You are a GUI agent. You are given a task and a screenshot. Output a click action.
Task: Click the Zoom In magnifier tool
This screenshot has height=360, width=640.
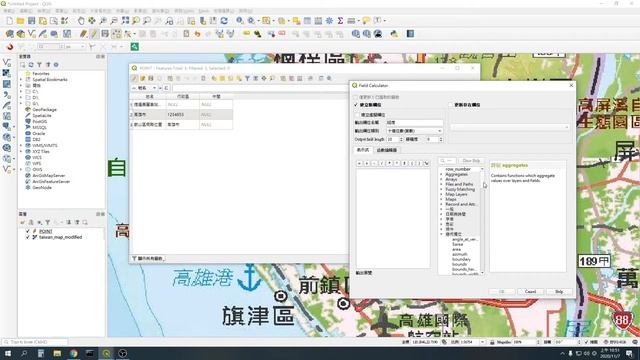click(x=103, y=21)
